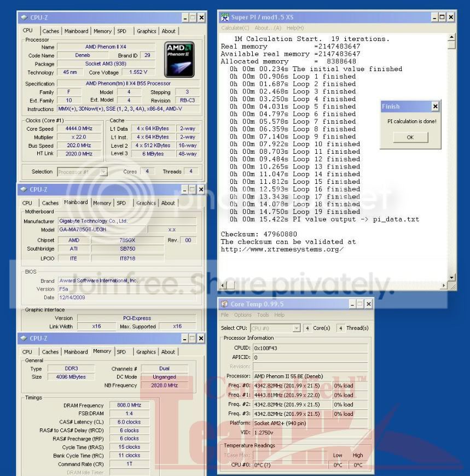Image resolution: width=470 pixels, height=476 pixels.
Task: Switch to Caches tab in top CPU-Z
Action: tap(50, 31)
